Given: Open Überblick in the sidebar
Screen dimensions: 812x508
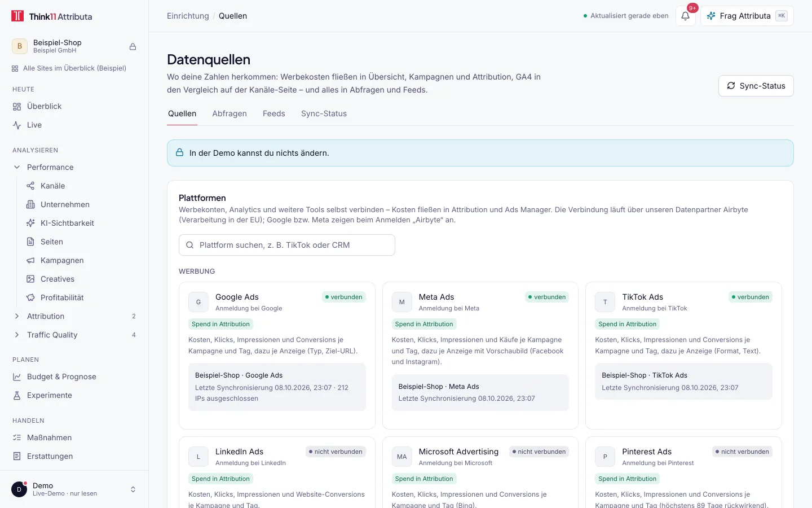Looking at the screenshot, I should point(74,106).
